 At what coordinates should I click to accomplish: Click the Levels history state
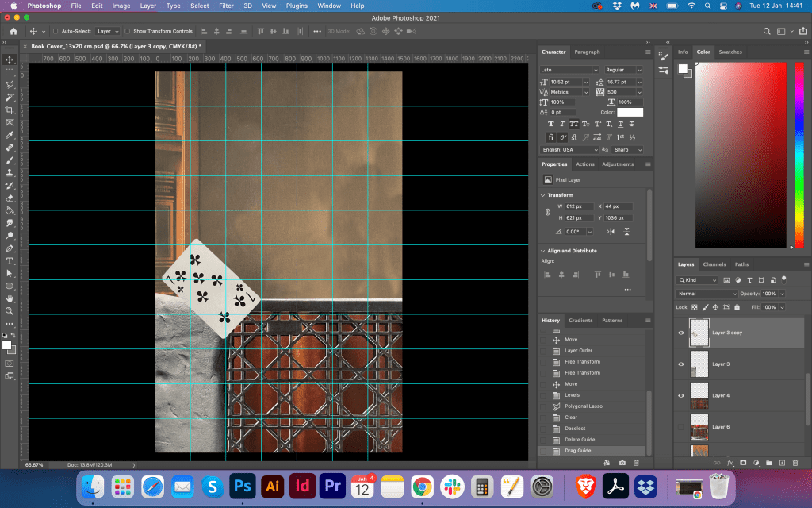[x=572, y=394]
